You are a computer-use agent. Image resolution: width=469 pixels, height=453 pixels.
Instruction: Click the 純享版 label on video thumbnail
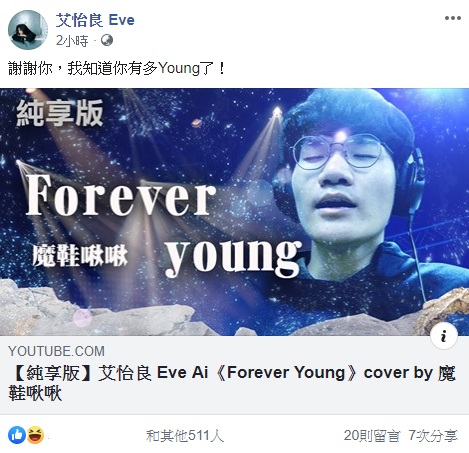60,113
